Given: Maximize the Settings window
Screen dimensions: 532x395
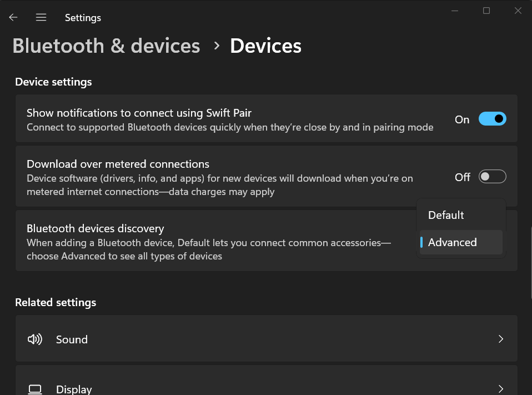Looking at the screenshot, I should pos(486,11).
